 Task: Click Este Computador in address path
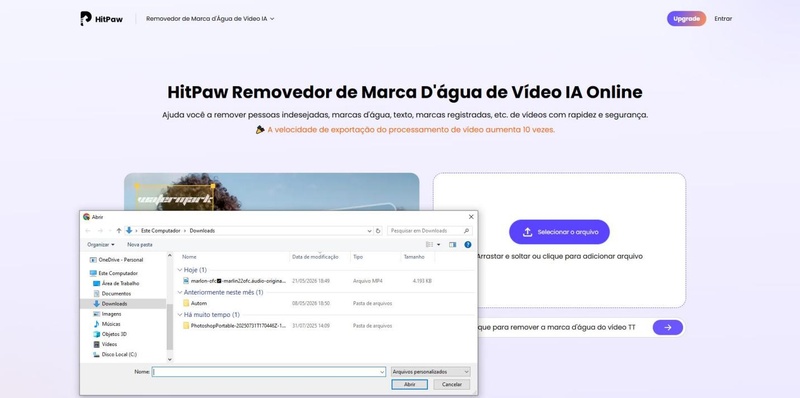pyautogui.click(x=161, y=231)
